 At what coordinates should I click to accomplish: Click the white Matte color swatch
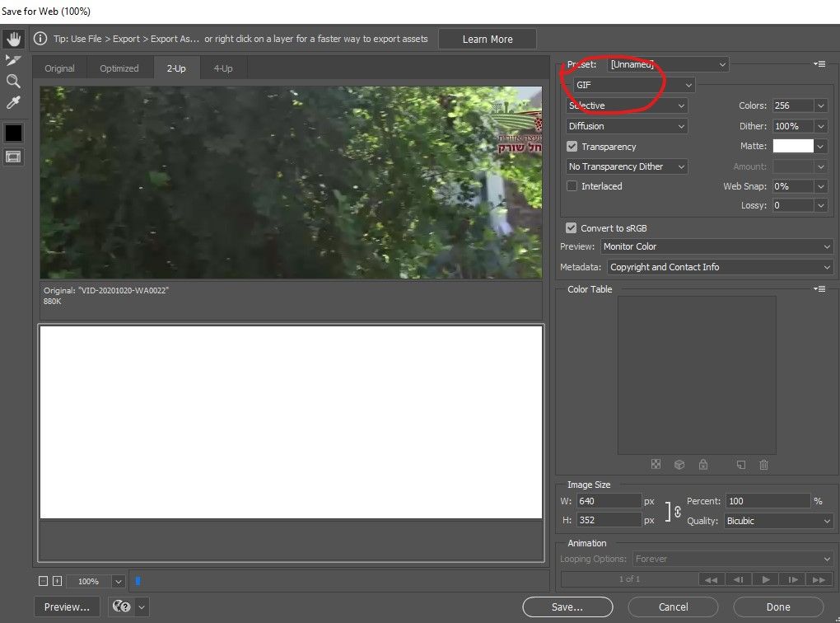pyautogui.click(x=793, y=146)
